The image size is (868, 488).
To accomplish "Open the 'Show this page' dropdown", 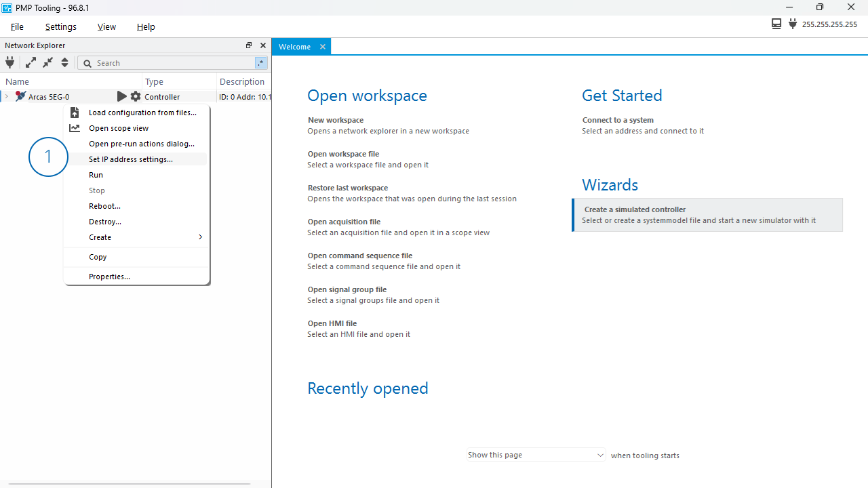I will point(535,455).
